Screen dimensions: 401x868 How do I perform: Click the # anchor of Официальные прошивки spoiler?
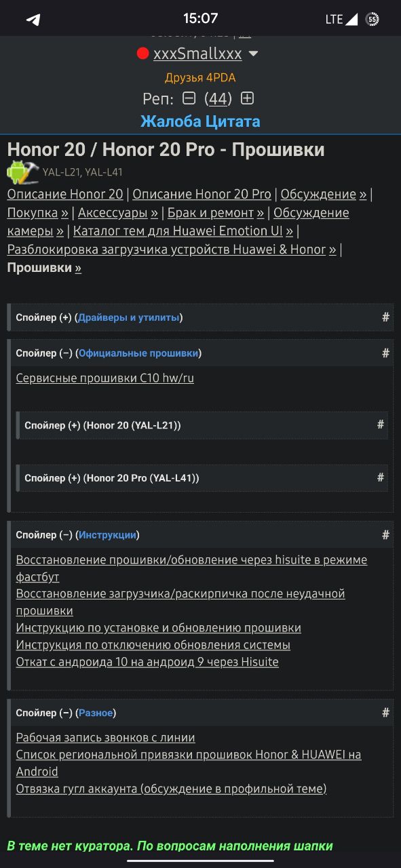pyautogui.click(x=385, y=353)
